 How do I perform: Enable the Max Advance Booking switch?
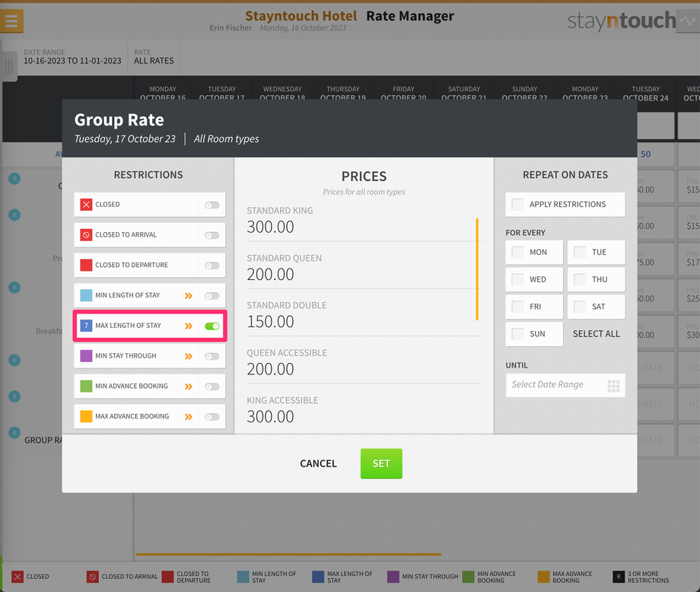[x=212, y=417]
